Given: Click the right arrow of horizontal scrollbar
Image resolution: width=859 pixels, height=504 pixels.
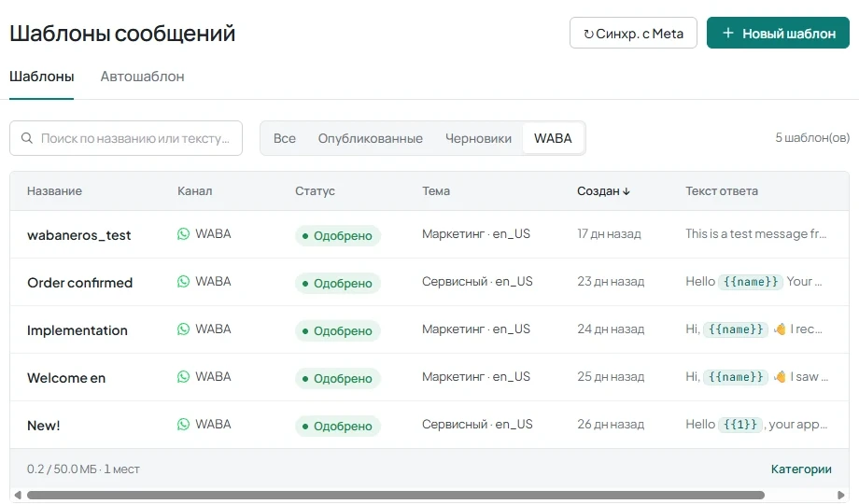Looking at the screenshot, I should tap(841, 496).
